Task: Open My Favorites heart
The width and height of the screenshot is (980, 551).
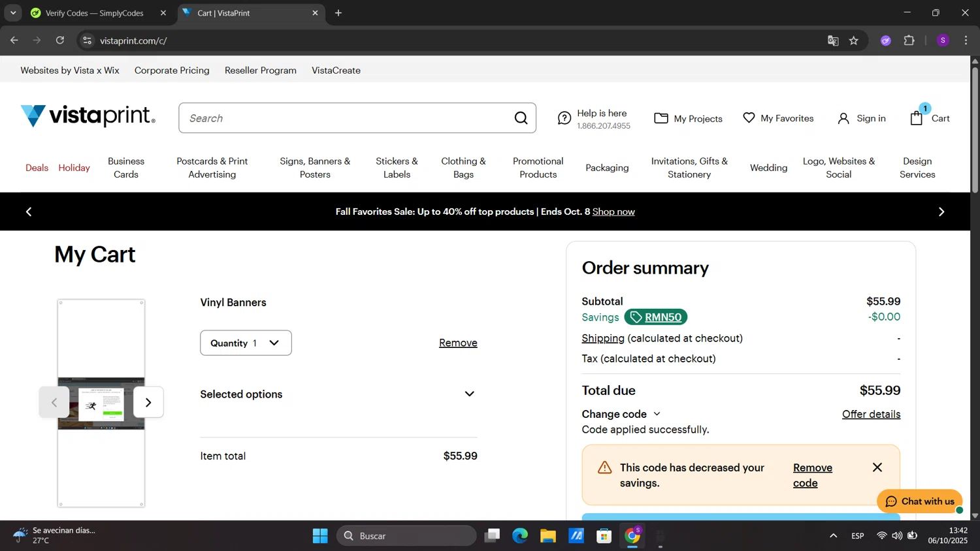Action: [778, 118]
